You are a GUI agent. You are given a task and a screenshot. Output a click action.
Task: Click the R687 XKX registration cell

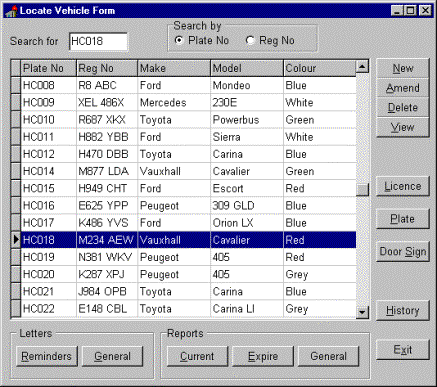(107, 120)
